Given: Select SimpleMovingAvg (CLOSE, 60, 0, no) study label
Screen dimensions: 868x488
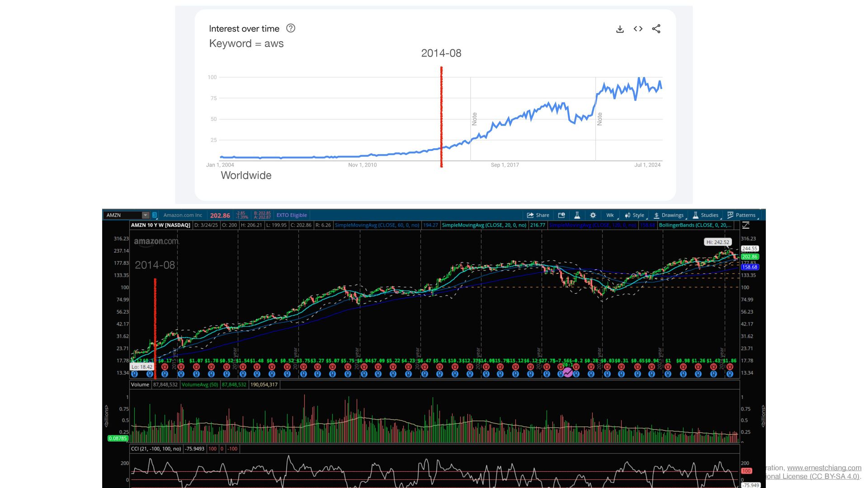Looking at the screenshot, I should [x=377, y=225].
